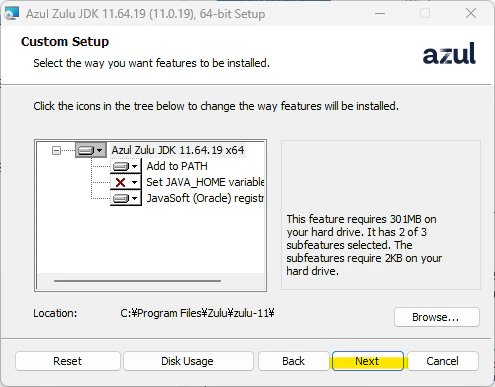Open the Azul Zulu JDK root feature dropdown

point(91,150)
